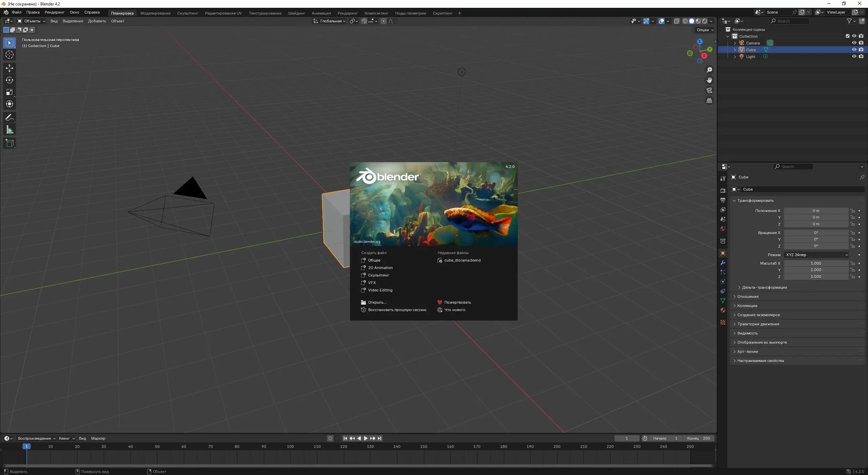Toggle the Light eye visibility

(x=854, y=56)
